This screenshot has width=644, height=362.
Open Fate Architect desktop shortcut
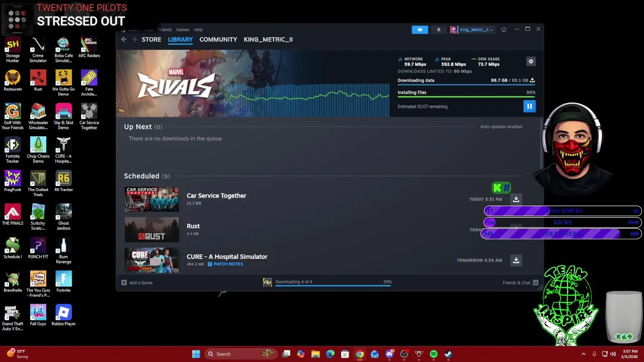click(x=89, y=83)
